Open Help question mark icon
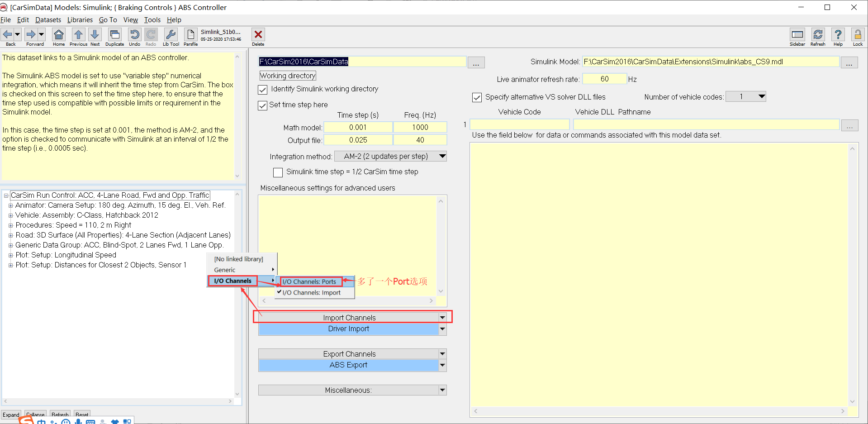 click(x=838, y=34)
